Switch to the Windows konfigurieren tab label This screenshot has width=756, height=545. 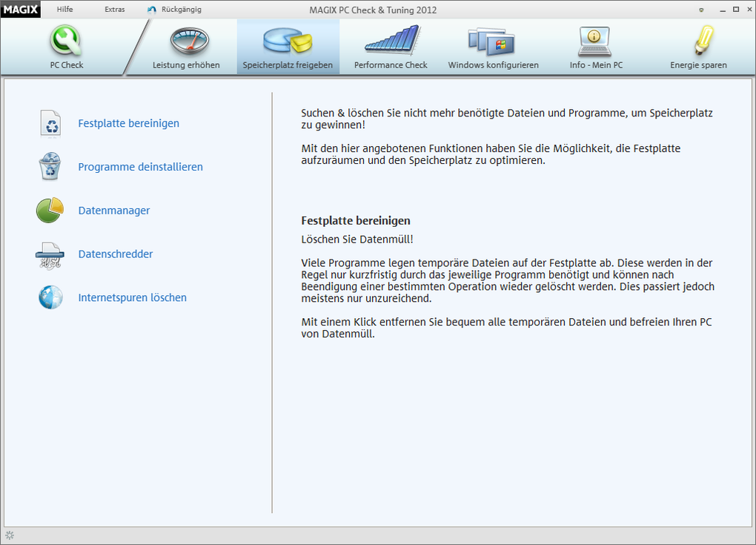pyautogui.click(x=493, y=65)
